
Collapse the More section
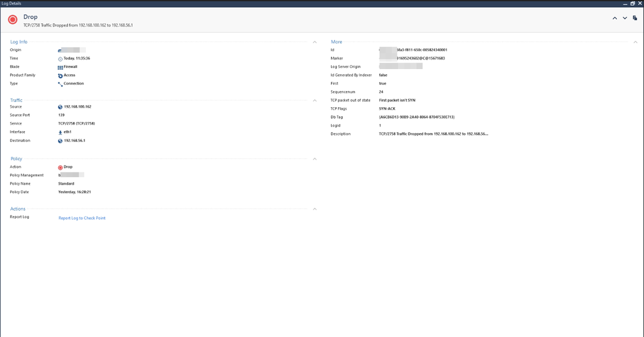click(636, 42)
